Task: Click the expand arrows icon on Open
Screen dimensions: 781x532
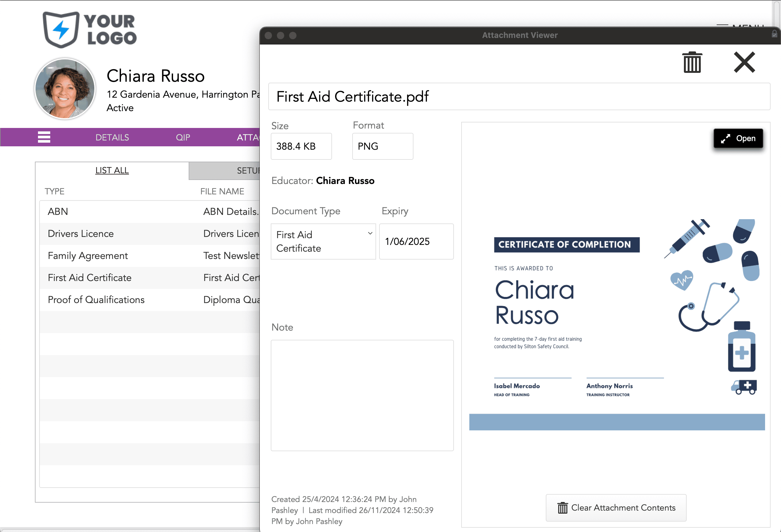Action: [726, 138]
